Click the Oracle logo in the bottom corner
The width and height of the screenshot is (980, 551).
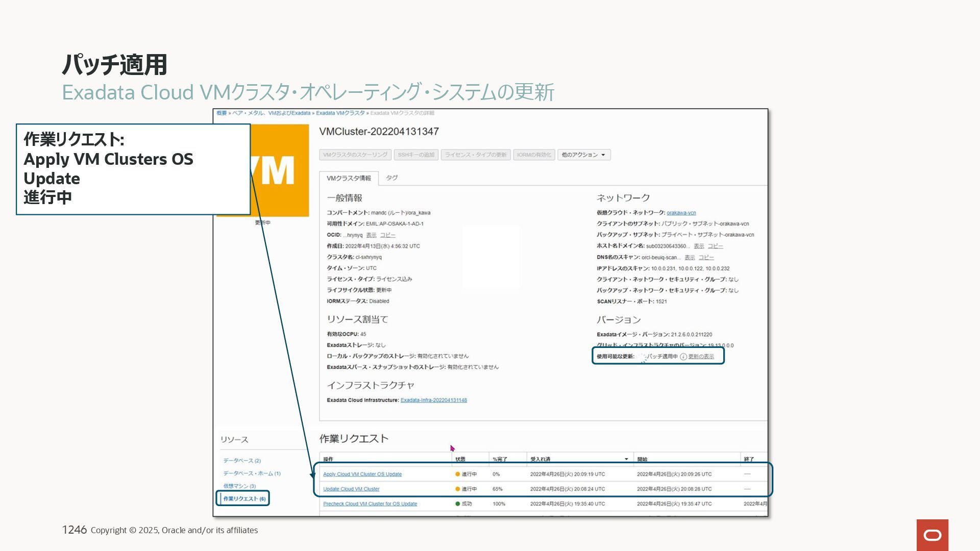pos(932,535)
